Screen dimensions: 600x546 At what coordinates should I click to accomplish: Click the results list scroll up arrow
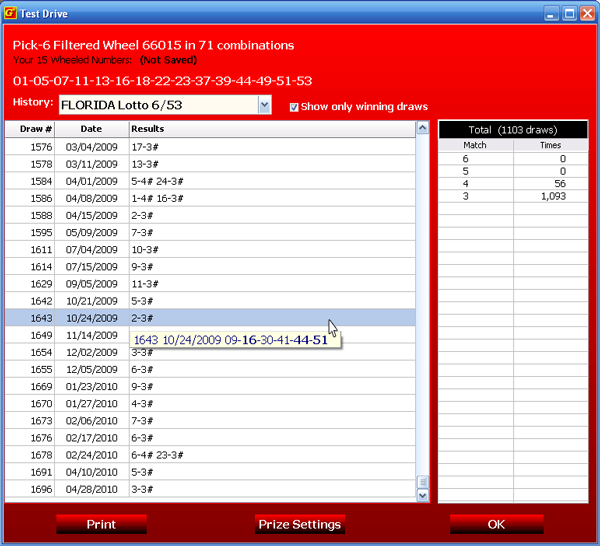tap(422, 128)
